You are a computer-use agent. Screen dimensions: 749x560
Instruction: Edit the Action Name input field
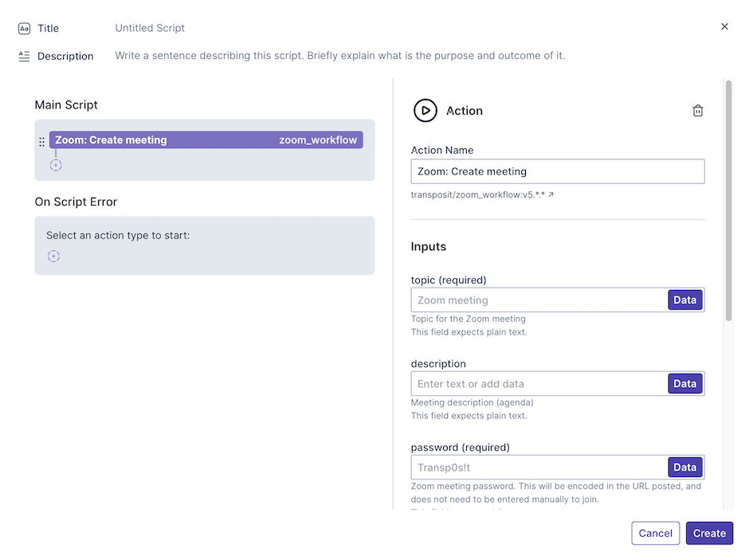(557, 171)
